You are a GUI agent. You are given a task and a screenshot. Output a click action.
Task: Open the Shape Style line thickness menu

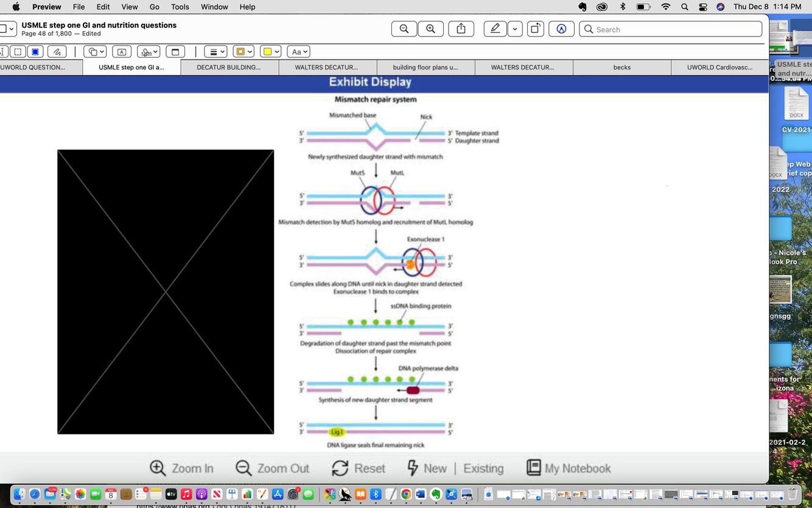coord(215,52)
